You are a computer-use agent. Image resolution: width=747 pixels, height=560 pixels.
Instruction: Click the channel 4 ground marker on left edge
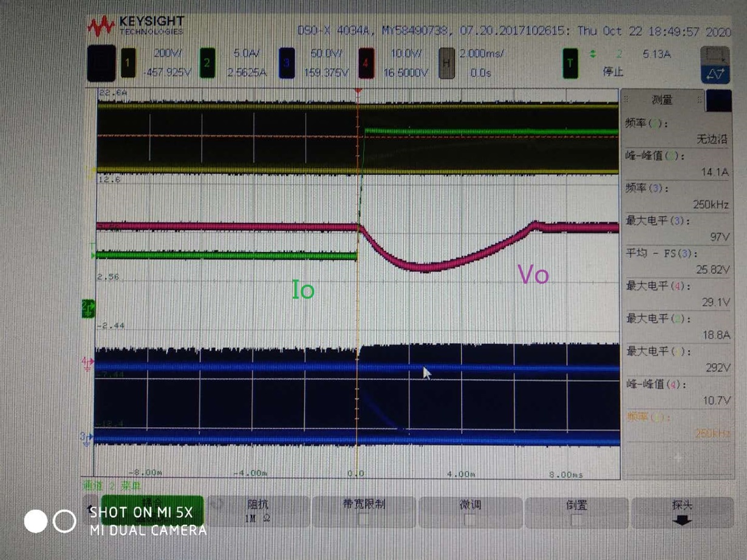pyautogui.click(x=86, y=363)
